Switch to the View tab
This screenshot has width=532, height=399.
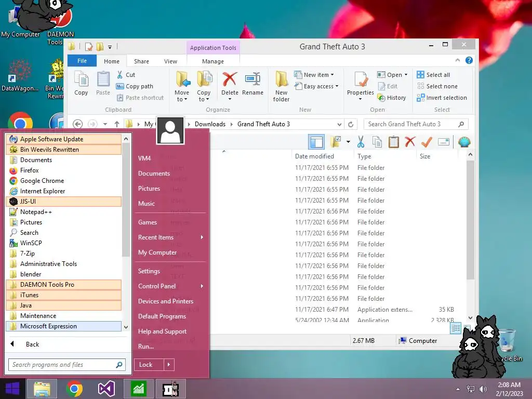(170, 61)
